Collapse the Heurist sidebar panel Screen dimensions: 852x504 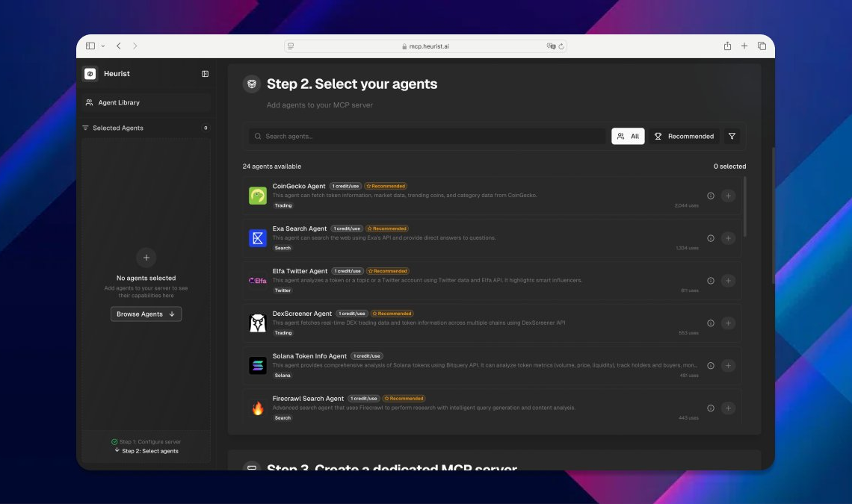205,74
